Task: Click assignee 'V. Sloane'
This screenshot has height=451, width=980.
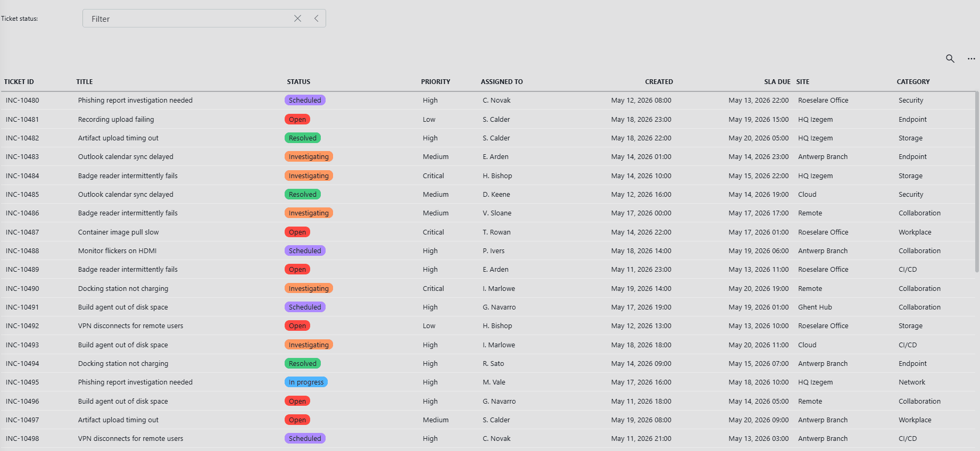Action: click(x=497, y=213)
